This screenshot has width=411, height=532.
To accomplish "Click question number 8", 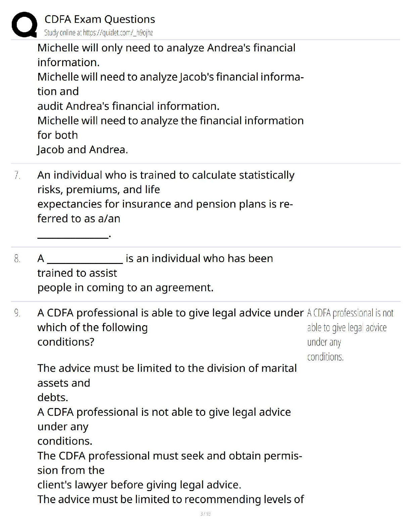I will 17,258.
